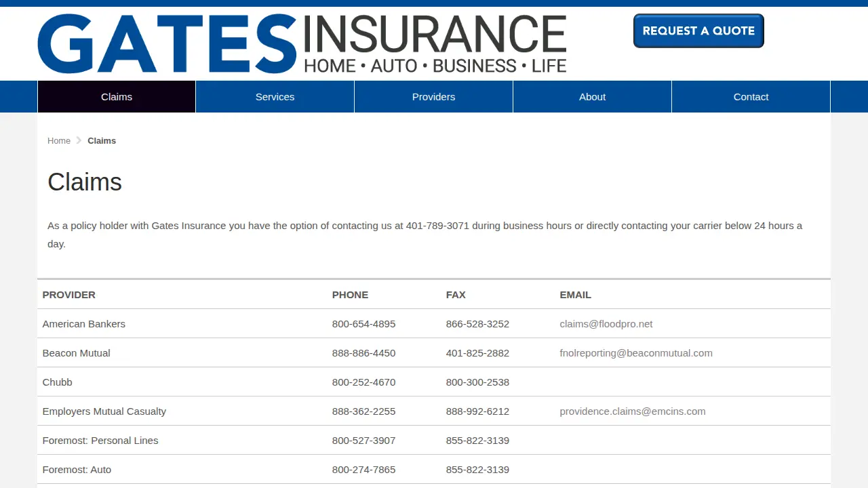
Task: Click the Claims page heading
Action: coord(85,182)
